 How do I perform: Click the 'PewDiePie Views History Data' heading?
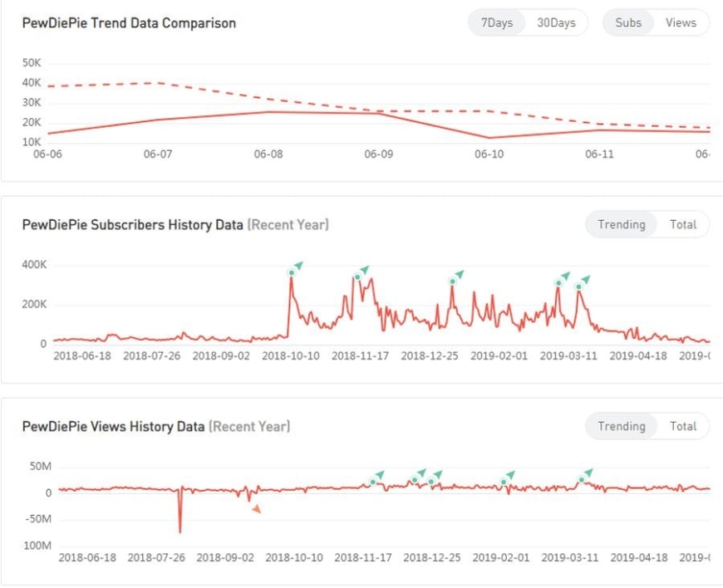pos(113,426)
